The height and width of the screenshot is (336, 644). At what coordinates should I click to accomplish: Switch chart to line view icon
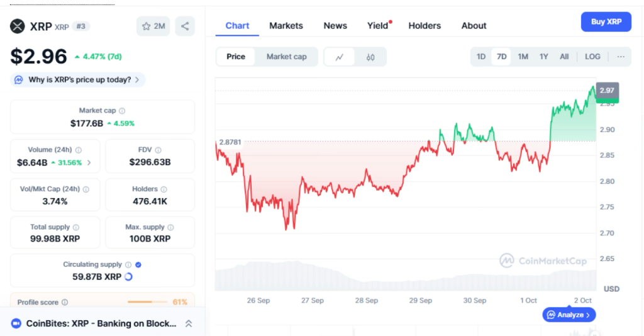pyautogui.click(x=340, y=57)
